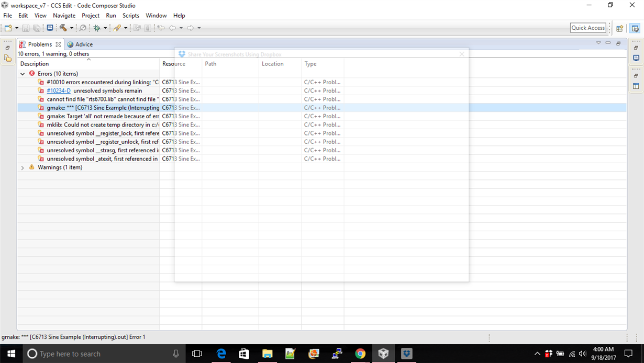The width and height of the screenshot is (644, 363).
Task: Click the flashlight search toolbar icon
Action: [117, 28]
